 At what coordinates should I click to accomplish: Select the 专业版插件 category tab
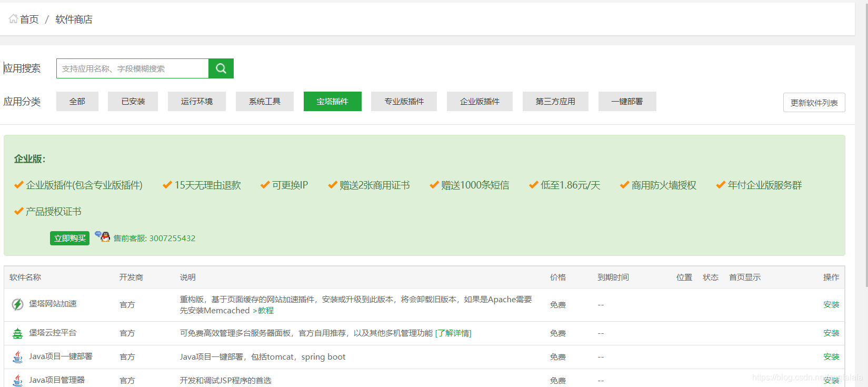[404, 101]
